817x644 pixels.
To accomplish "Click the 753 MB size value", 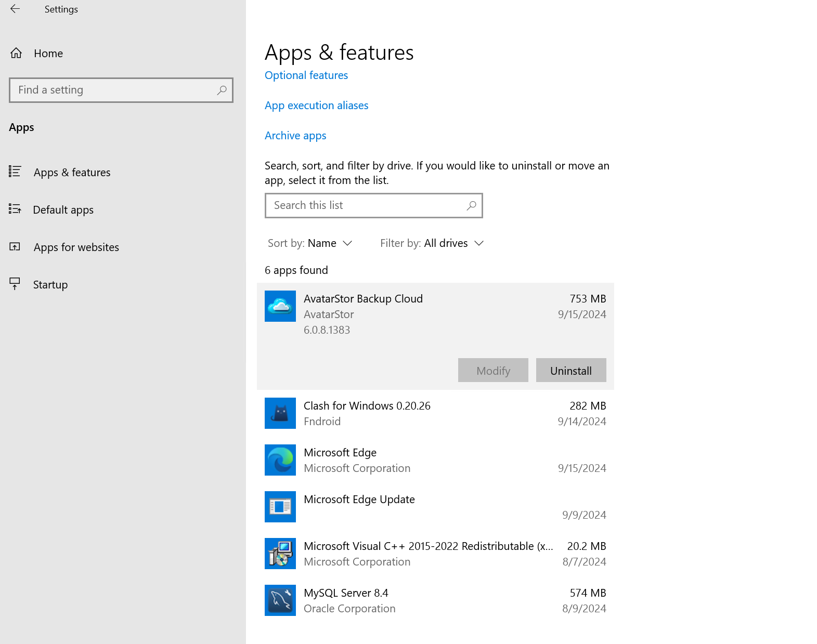I will (588, 299).
